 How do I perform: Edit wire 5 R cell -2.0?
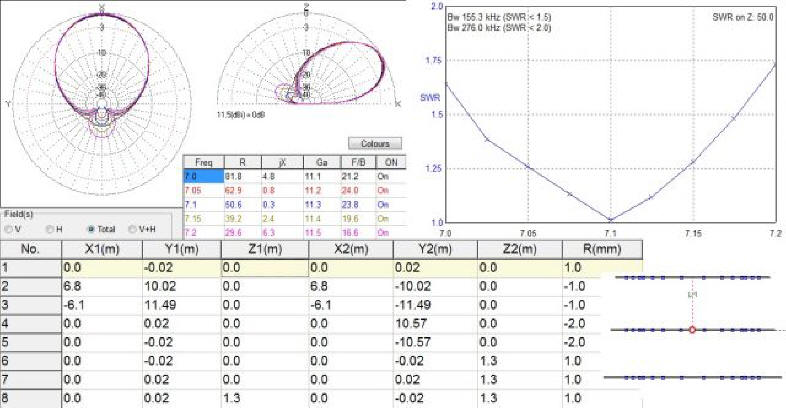(x=581, y=342)
